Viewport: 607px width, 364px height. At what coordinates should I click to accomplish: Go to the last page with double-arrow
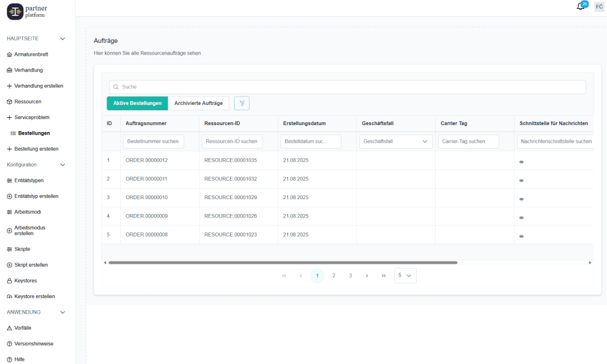pyautogui.click(x=384, y=276)
